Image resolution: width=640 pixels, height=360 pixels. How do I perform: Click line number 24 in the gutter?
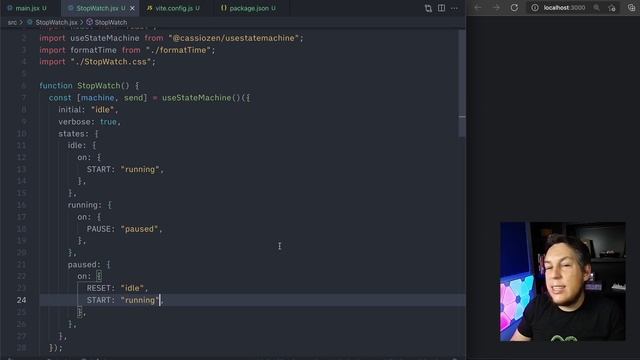22,300
